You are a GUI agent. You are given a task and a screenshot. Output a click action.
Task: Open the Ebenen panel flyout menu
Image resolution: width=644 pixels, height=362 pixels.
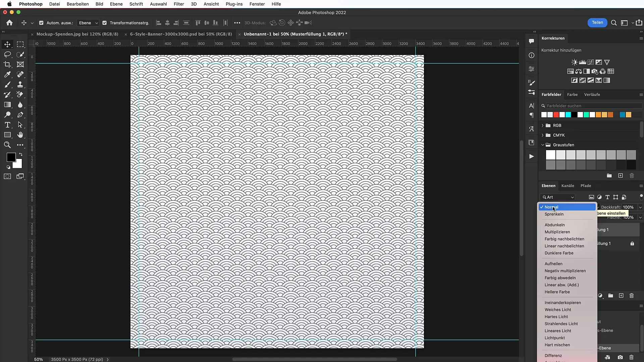click(641, 186)
